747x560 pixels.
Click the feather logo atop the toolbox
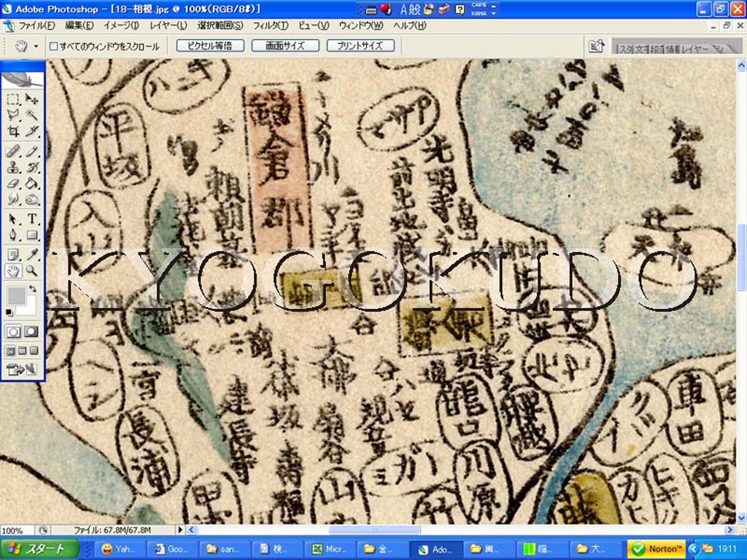click(x=23, y=79)
